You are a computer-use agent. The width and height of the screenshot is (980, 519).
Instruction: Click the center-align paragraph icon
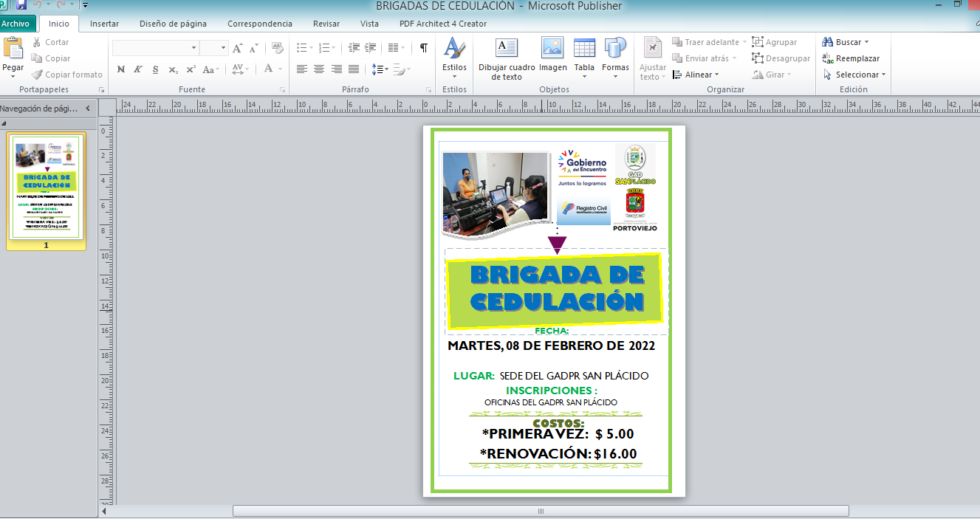pos(319,69)
